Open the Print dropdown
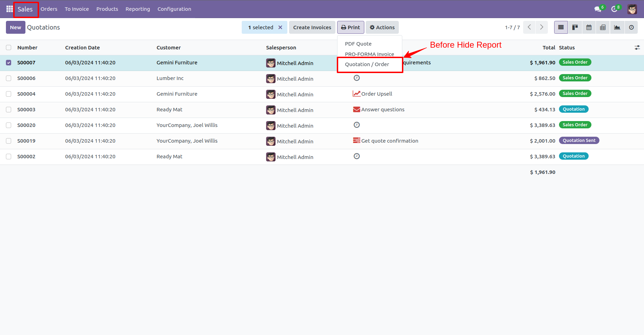 (x=350, y=27)
